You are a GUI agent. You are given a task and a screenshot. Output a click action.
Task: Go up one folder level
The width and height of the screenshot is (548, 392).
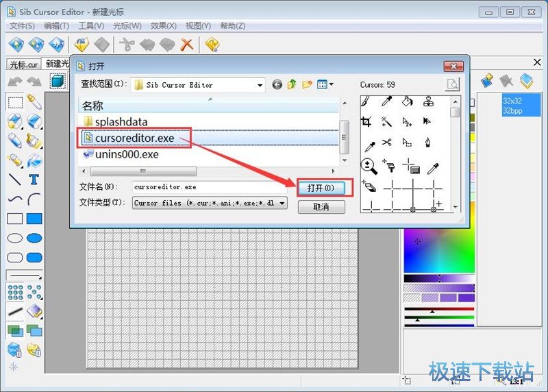(x=292, y=84)
